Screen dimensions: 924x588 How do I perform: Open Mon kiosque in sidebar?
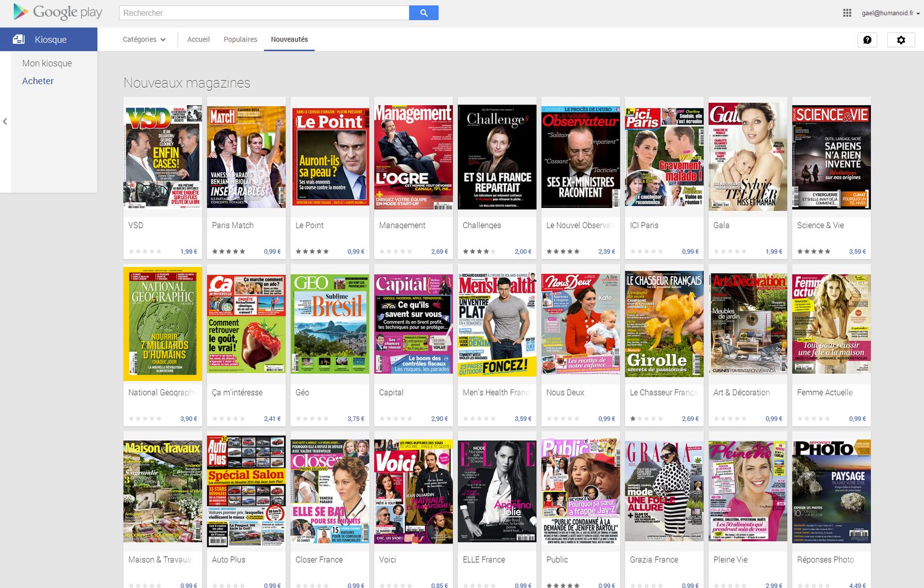click(x=47, y=63)
